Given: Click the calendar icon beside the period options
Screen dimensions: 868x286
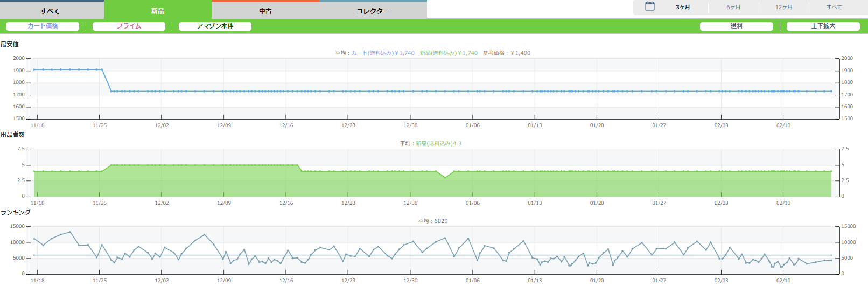Looking at the screenshot, I should pyautogui.click(x=650, y=7).
